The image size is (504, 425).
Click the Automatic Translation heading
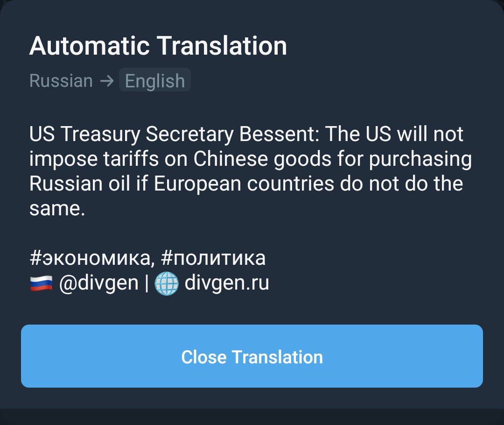pyautogui.click(x=158, y=46)
